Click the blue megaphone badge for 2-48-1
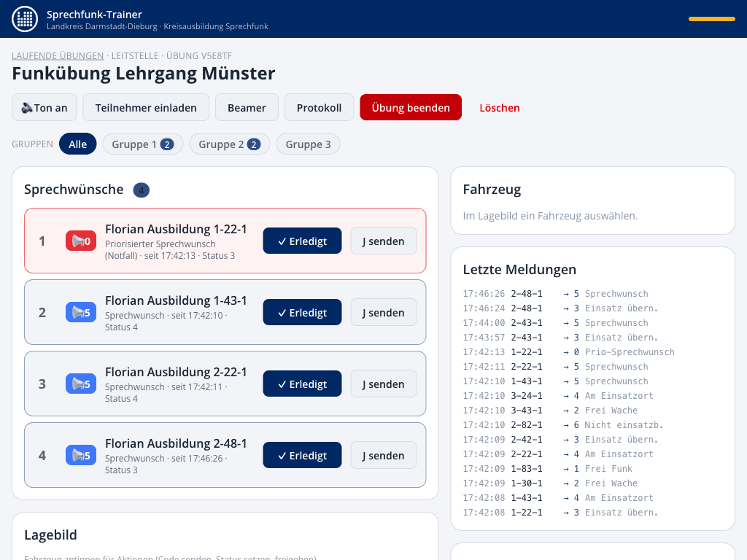 click(x=81, y=455)
